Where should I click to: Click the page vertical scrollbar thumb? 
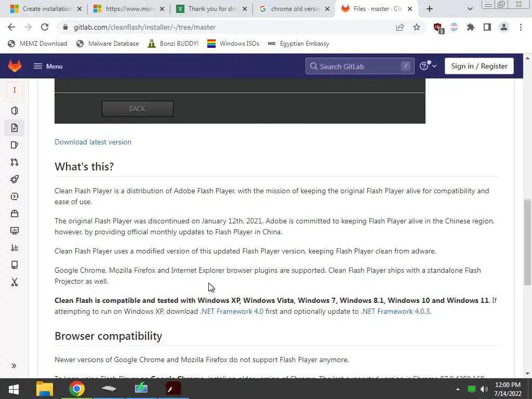[x=527, y=242]
